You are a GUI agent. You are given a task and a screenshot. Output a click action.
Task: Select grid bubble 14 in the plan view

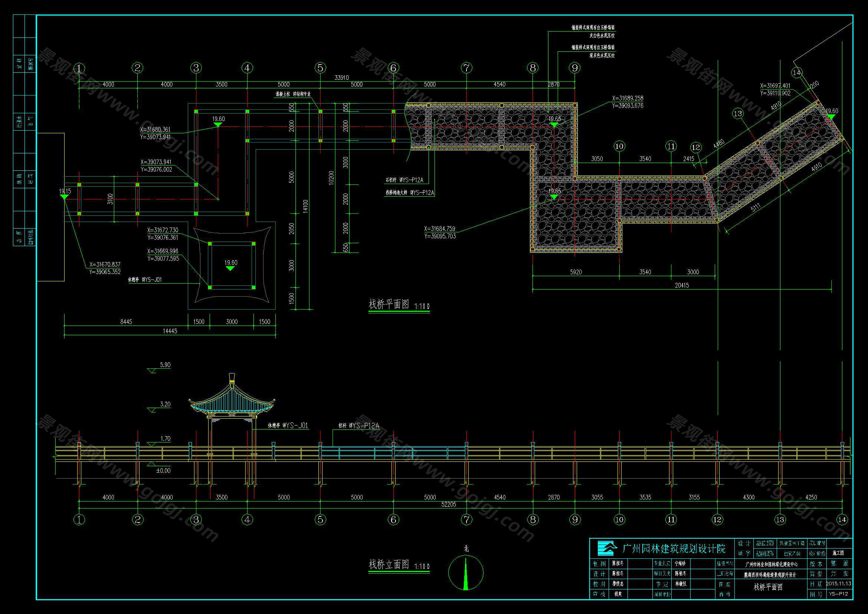[x=796, y=73]
